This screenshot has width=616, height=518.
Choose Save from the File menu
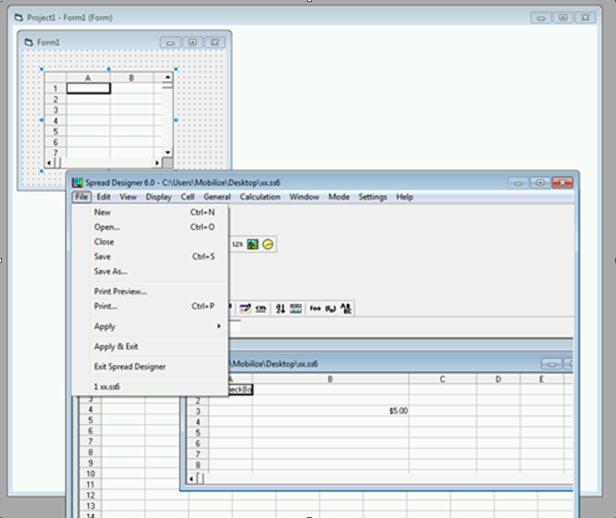point(150,257)
